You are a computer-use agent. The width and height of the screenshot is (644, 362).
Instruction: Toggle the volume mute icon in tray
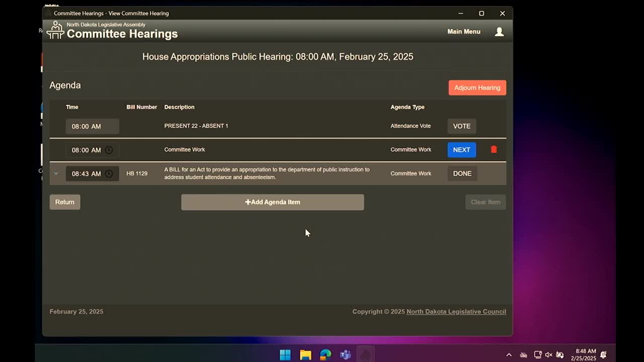click(x=548, y=354)
